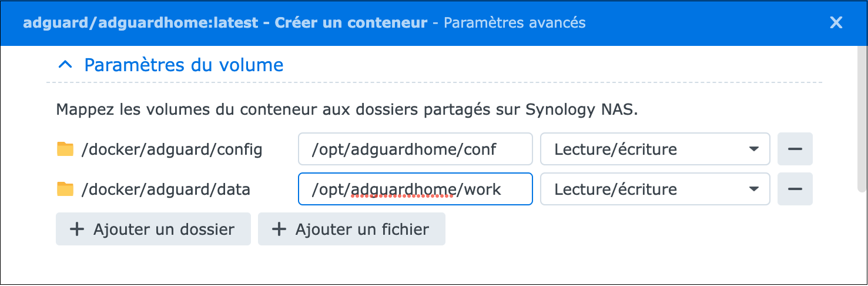Remove the config volume with minus button
Viewport: 868px width, 286px height.
click(x=795, y=149)
